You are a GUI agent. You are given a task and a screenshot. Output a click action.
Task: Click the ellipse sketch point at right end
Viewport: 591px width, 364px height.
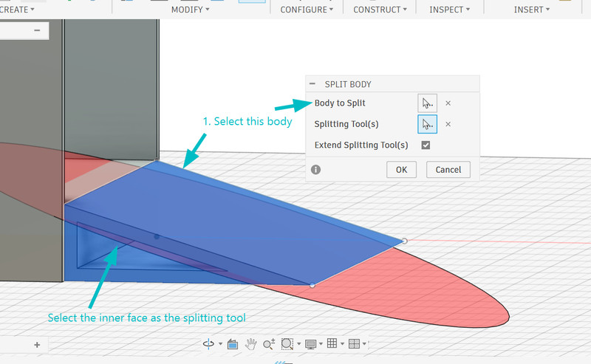pos(404,241)
